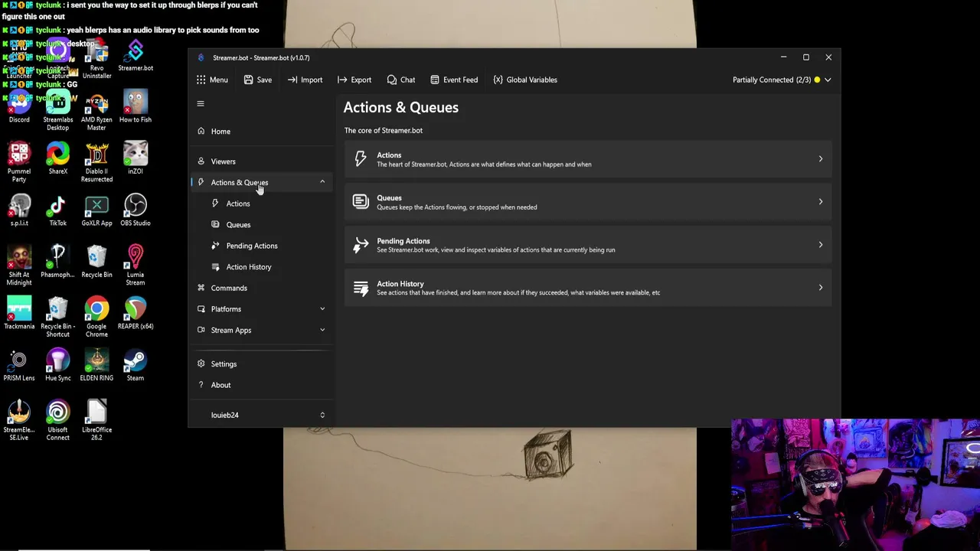Launch Diablo II Resurrected from desktop
980x551 pixels.
point(96,162)
